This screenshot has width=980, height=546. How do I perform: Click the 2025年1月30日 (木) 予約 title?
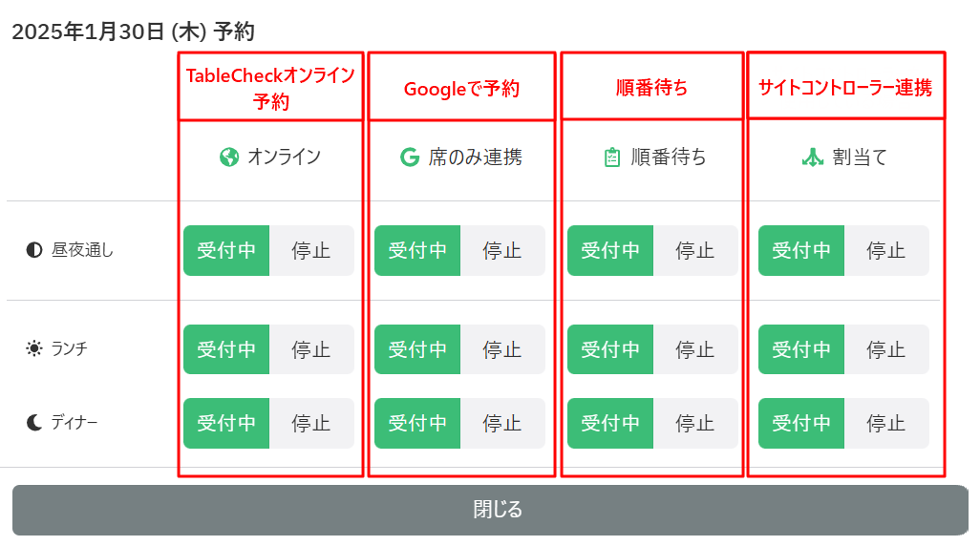coord(133,31)
